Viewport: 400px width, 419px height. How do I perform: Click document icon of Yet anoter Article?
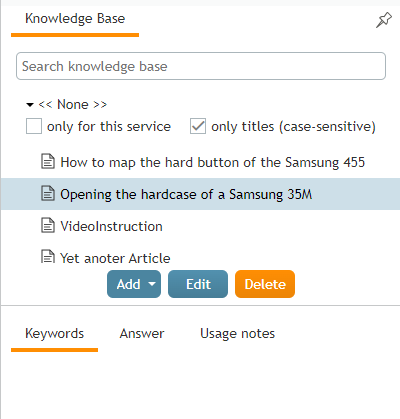48,256
